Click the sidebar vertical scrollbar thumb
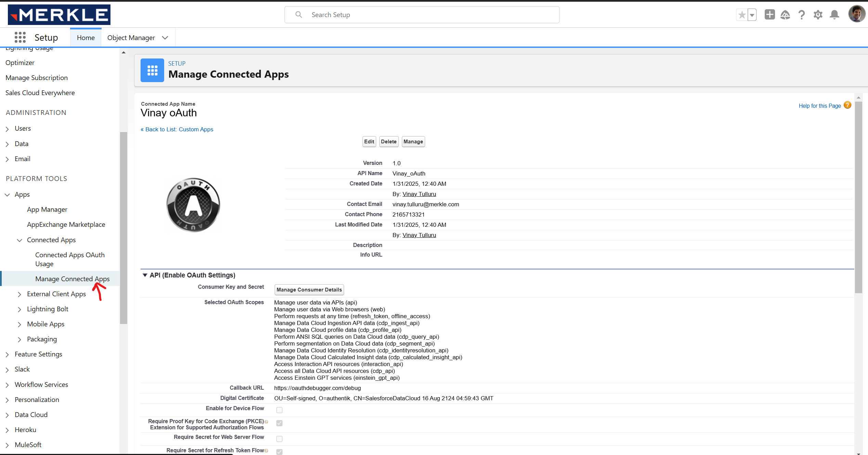The height and width of the screenshot is (455, 868). click(x=123, y=227)
